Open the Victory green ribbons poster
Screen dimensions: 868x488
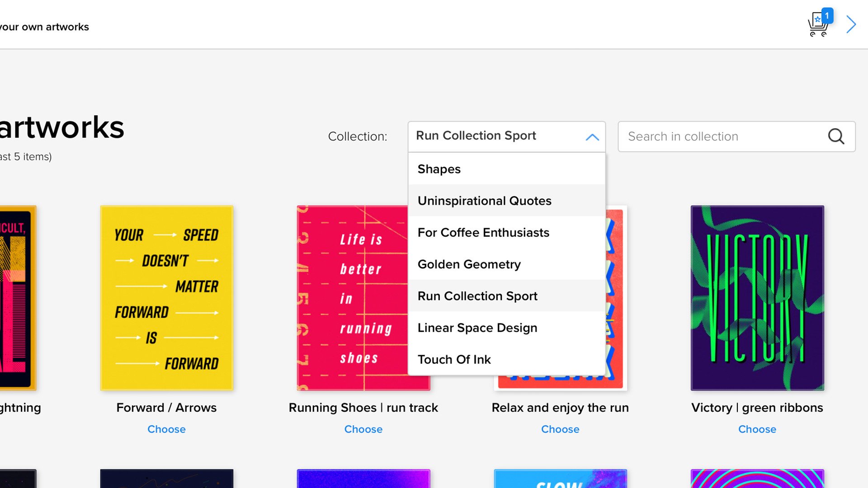[x=757, y=298]
